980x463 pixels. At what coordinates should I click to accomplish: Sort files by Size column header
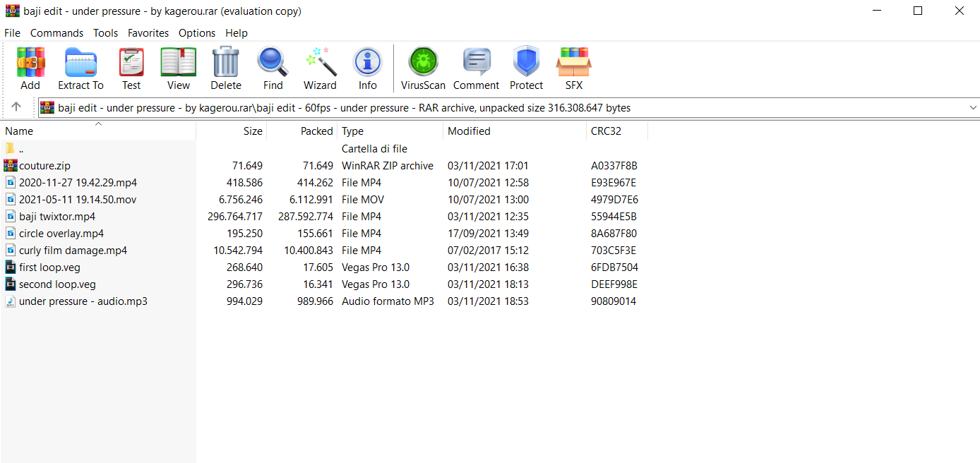(232, 131)
